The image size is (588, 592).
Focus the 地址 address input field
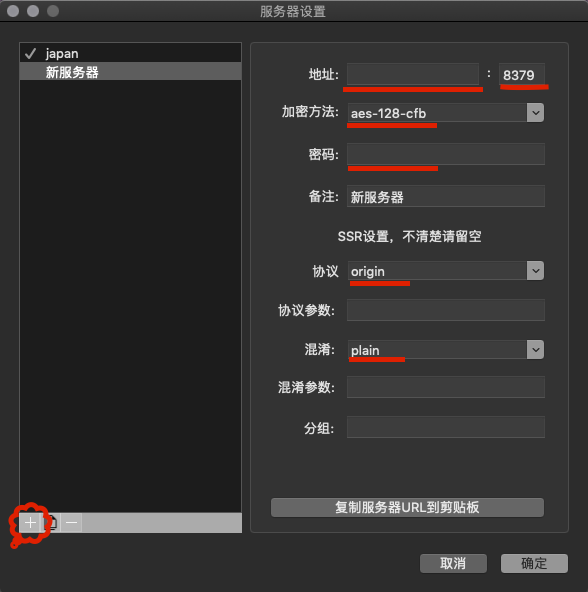coord(413,74)
